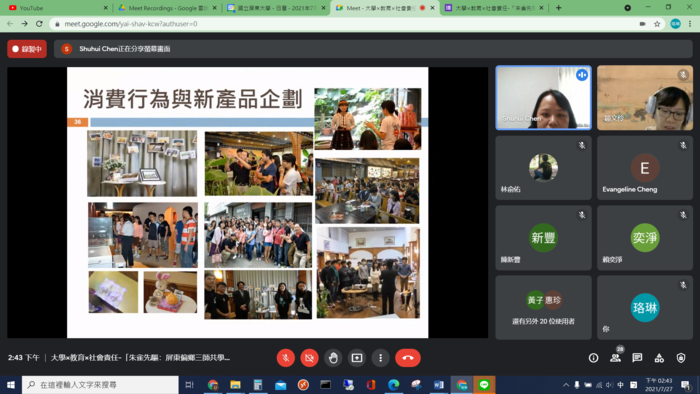Click muted mic icon on 奕淨 tile

point(683,215)
